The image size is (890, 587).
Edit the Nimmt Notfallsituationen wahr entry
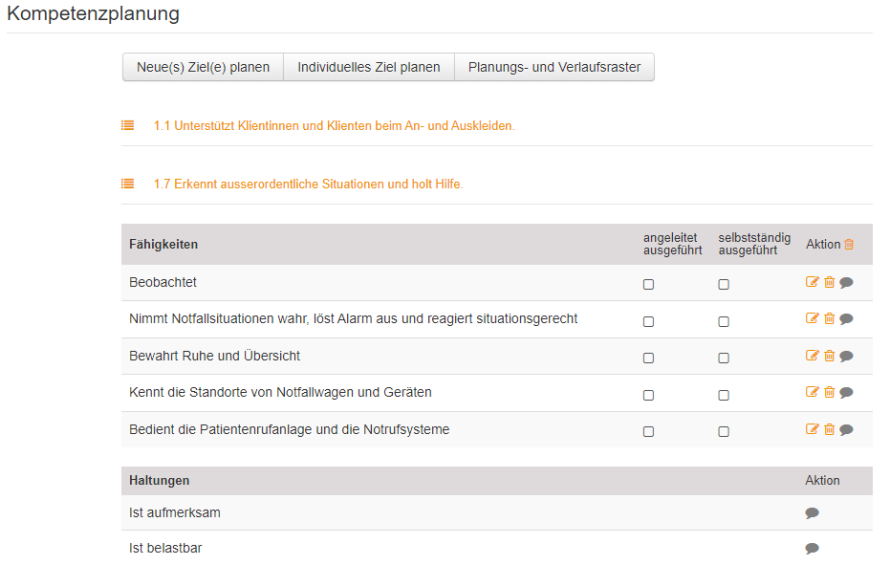point(812,319)
